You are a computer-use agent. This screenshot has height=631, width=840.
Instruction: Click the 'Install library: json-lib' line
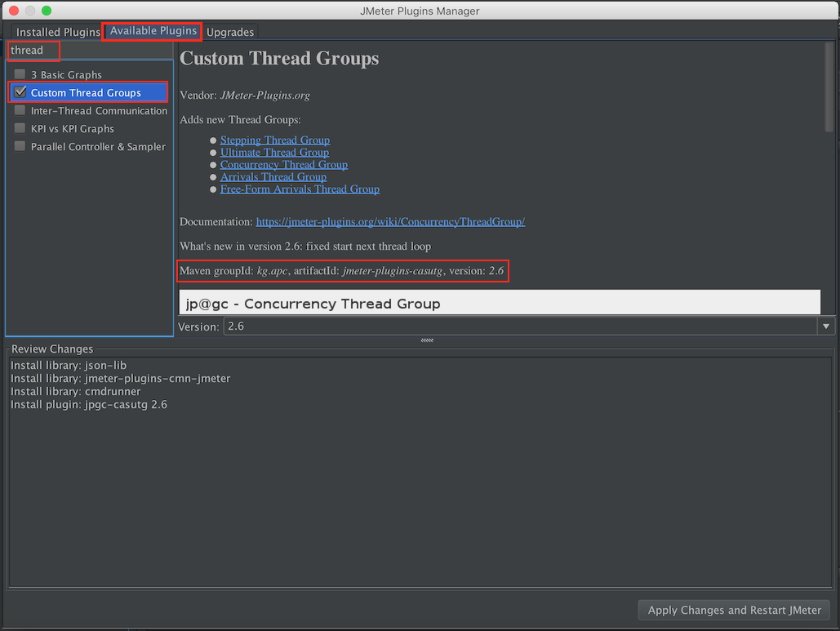pos(69,366)
